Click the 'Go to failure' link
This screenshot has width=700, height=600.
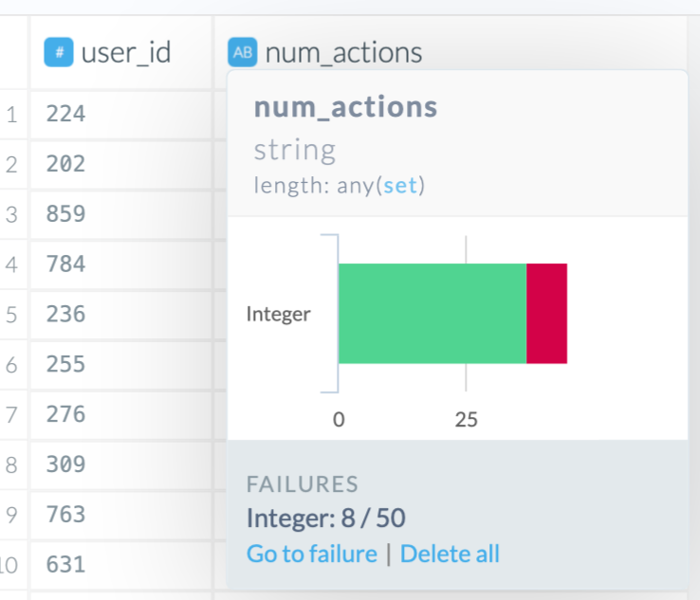[x=311, y=554]
